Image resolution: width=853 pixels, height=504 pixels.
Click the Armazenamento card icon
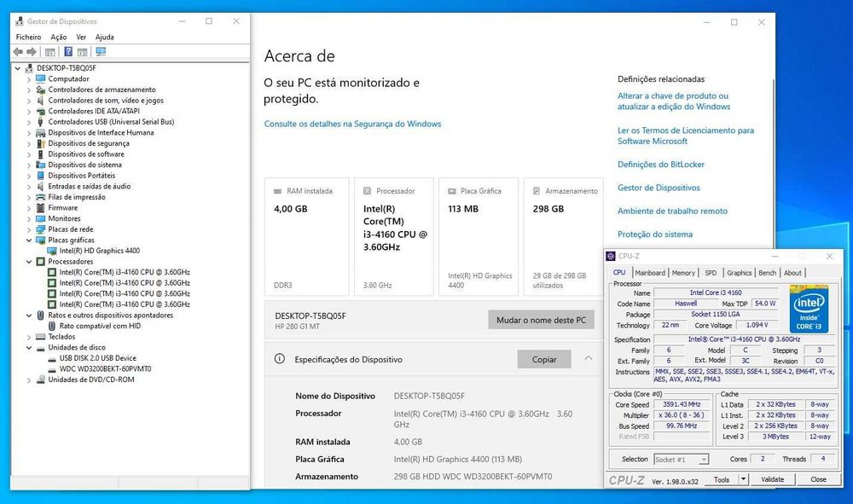(537, 191)
